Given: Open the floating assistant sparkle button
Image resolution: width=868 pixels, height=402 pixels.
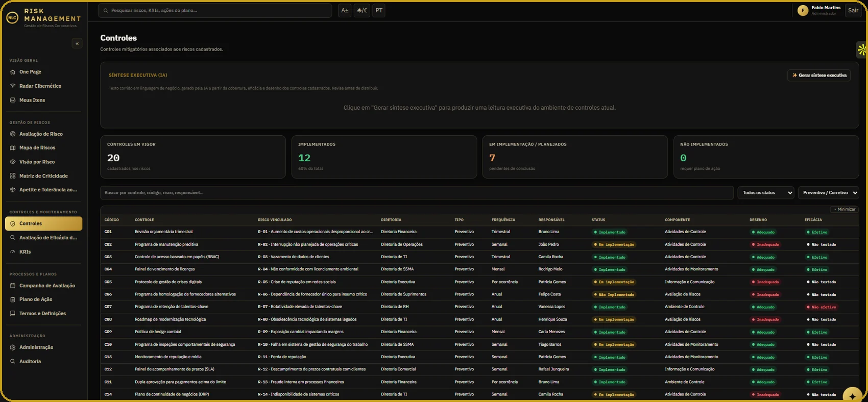Looking at the screenshot, I should point(852,396).
